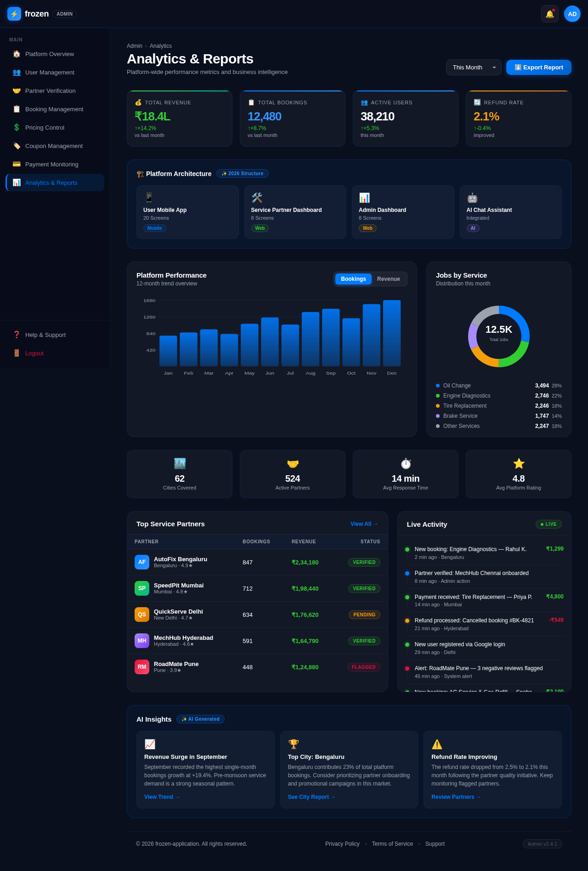Open the View Trend link
Screen dimensions: 588x871
(x=162, y=797)
